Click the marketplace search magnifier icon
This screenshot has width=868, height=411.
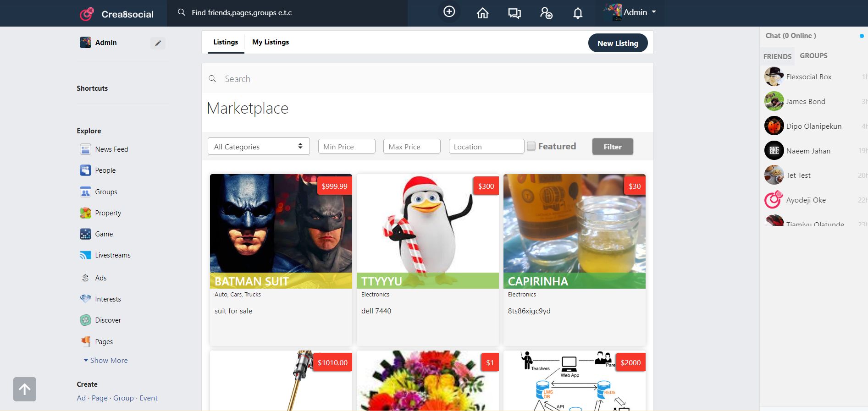tap(212, 79)
